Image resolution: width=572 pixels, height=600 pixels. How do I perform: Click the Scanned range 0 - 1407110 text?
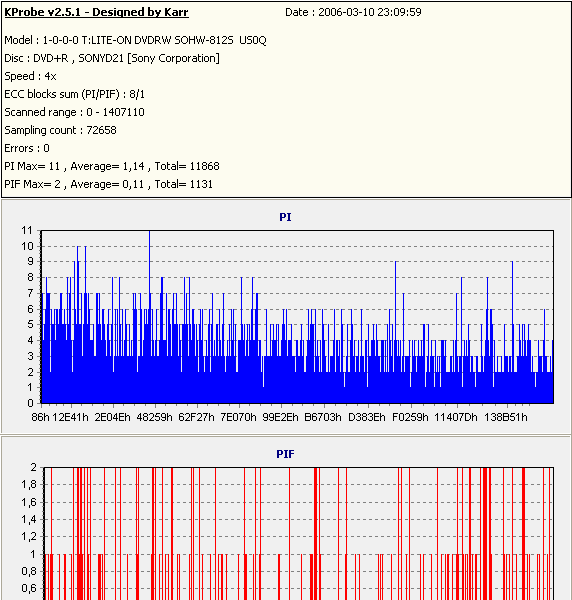tap(74, 112)
